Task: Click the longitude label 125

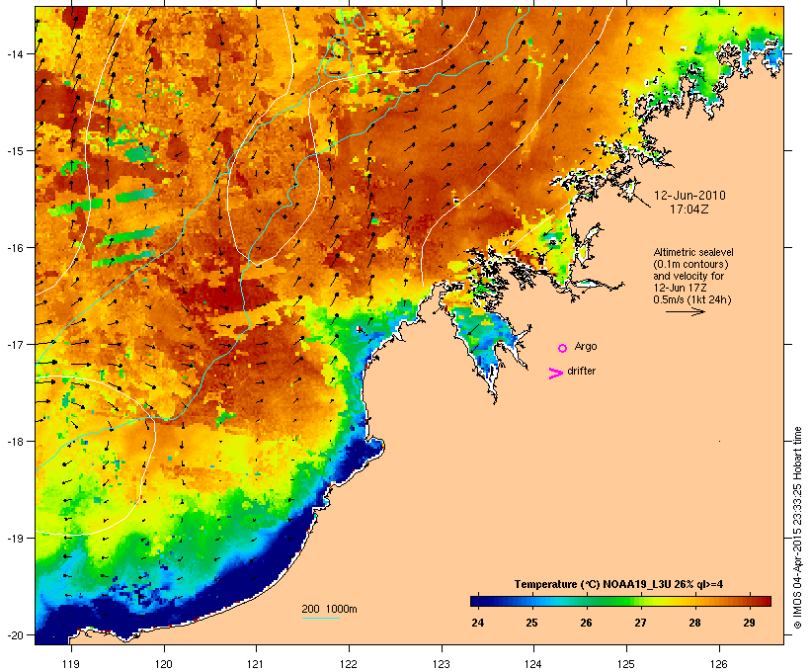Action: click(x=626, y=664)
